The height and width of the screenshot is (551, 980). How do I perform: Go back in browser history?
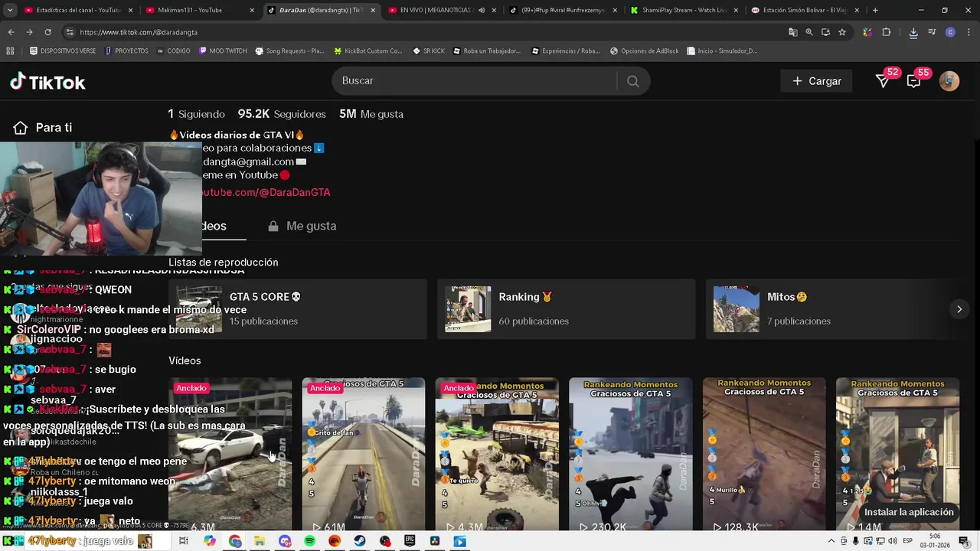11,32
